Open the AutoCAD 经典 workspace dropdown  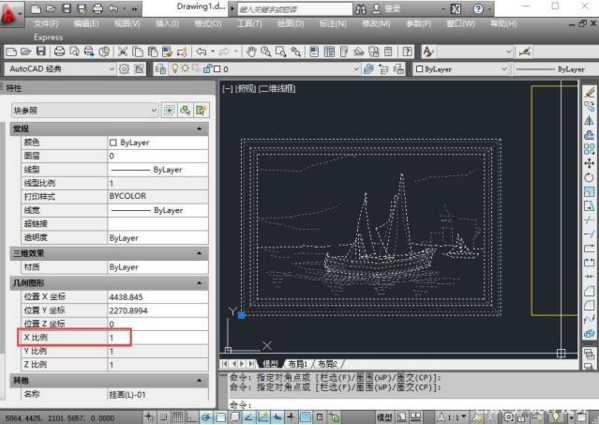(x=60, y=69)
